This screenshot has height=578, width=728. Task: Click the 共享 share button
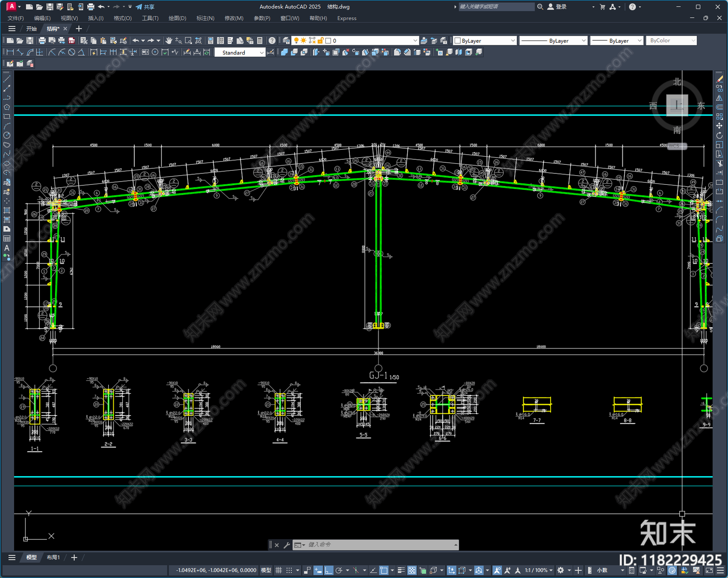(x=145, y=7)
